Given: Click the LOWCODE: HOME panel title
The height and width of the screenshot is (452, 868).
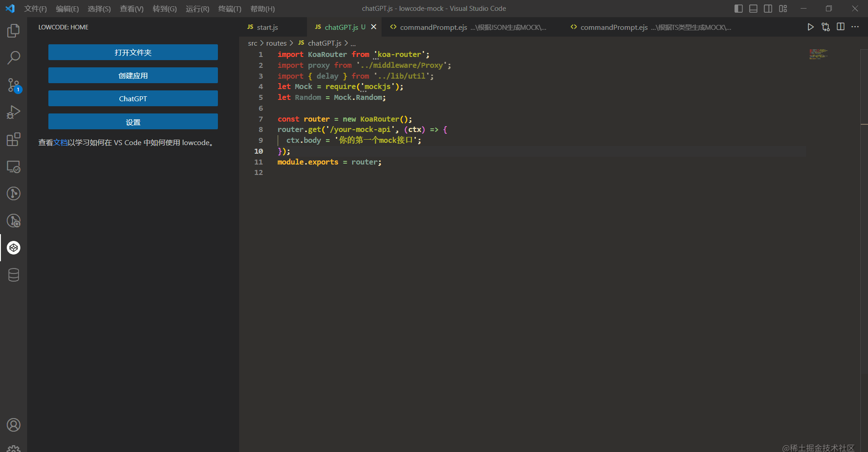Looking at the screenshot, I should [63, 27].
